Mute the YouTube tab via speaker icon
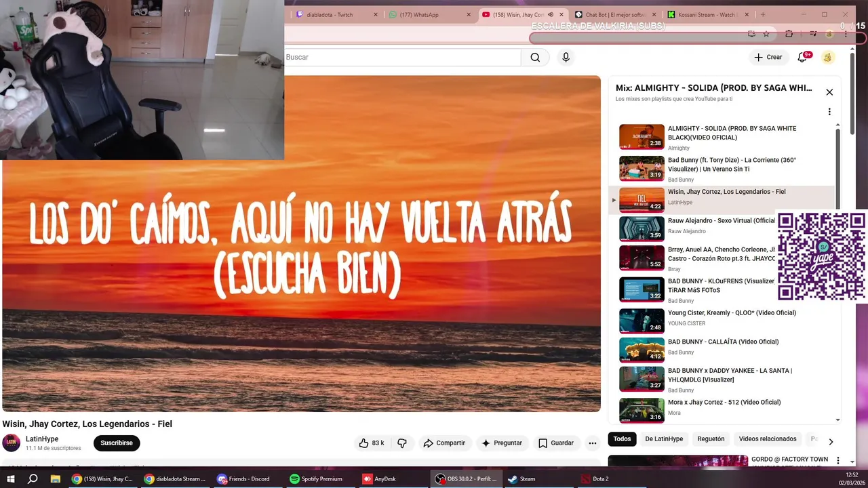868x488 pixels. tap(551, 14)
